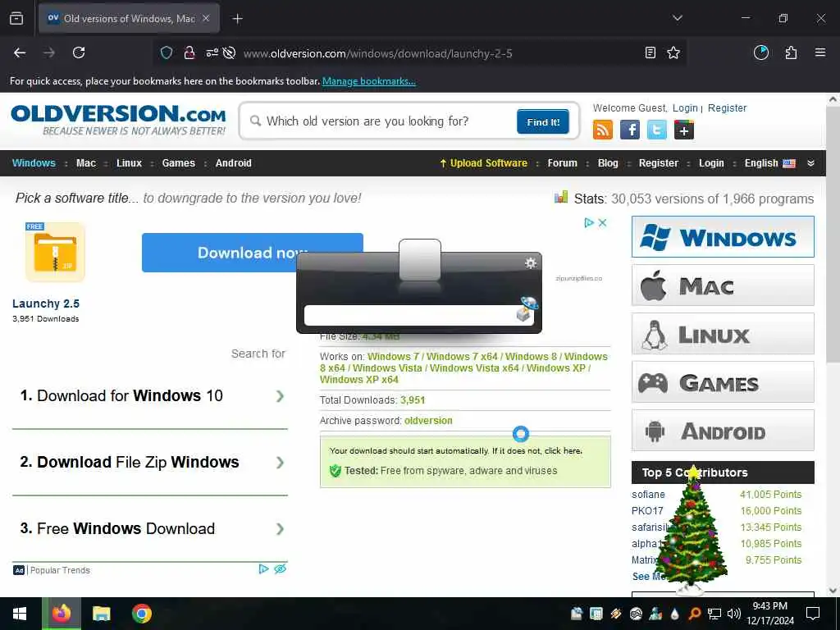
Task: Click the page vertical scrollbar thumb
Action: pyautogui.click(x=833, y=234)
